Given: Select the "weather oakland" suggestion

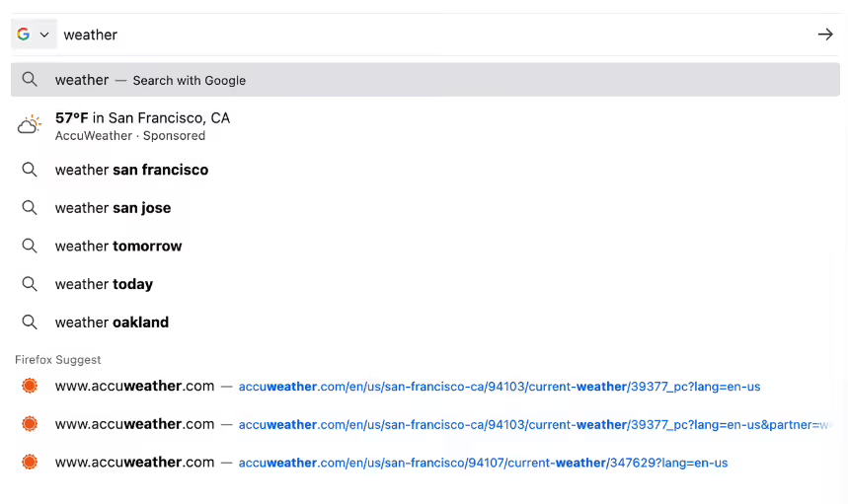Looking at the screenshot, I should point(112,323).
